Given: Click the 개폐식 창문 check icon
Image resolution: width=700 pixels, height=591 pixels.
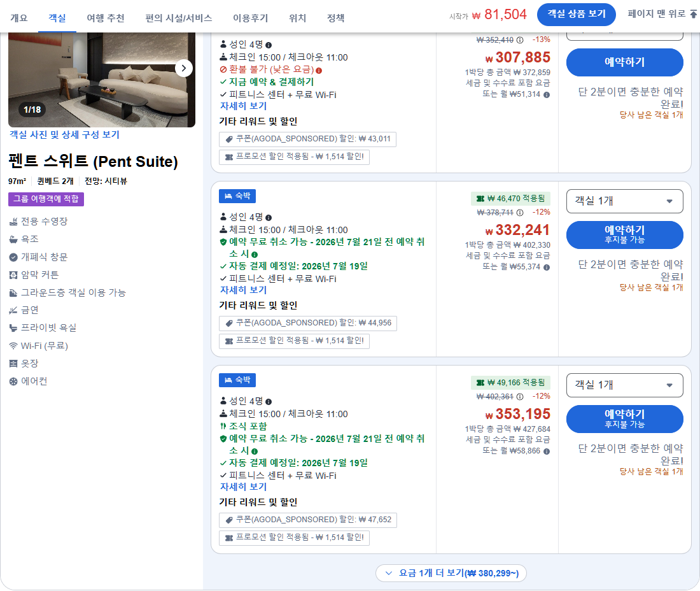Looking at the screenshot, I should click(13, 257).
